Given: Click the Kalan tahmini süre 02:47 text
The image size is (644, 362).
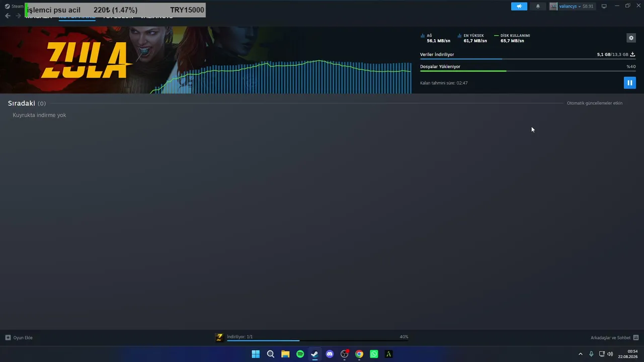Looking at the screenshot, I should click(444, 83).
